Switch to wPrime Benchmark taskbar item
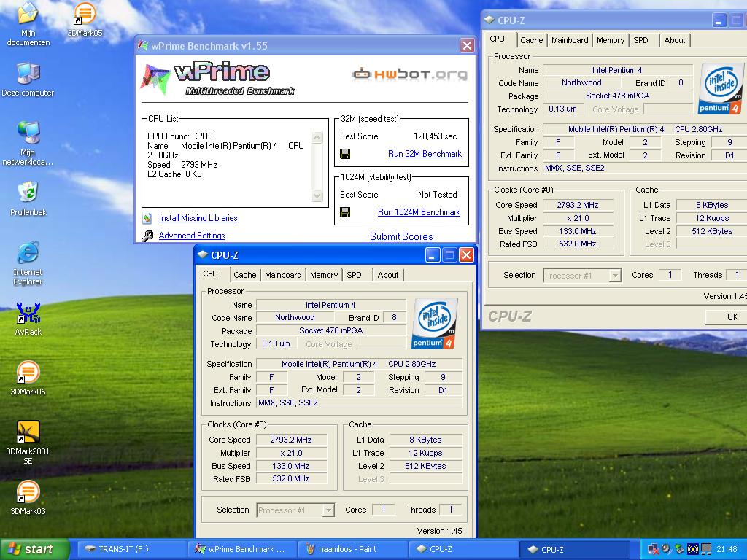 [241, 549]
